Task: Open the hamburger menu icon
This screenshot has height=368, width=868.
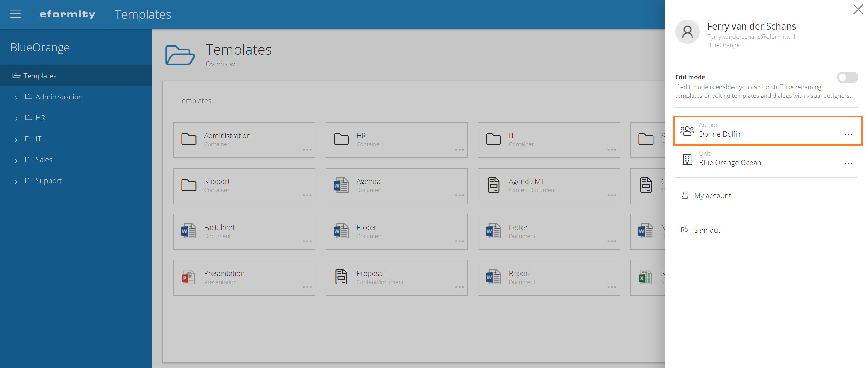Action: click(x=15, y=14)
